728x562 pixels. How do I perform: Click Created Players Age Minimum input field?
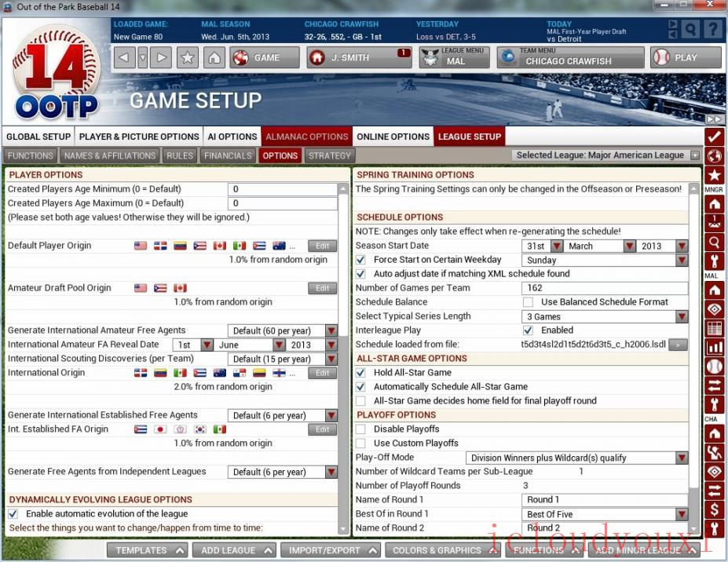tap(282, 189)
